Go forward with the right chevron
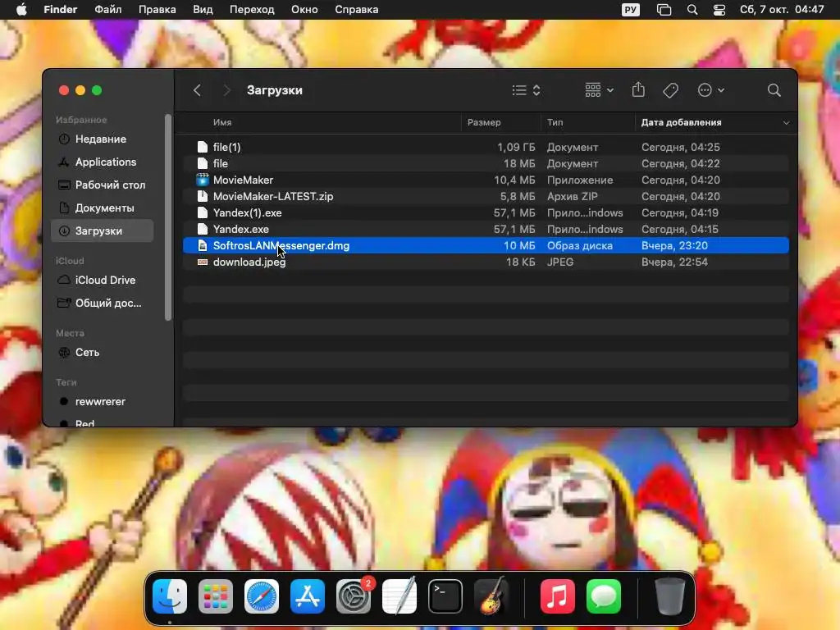Viewport: 840px width, 630px height. 226,90
